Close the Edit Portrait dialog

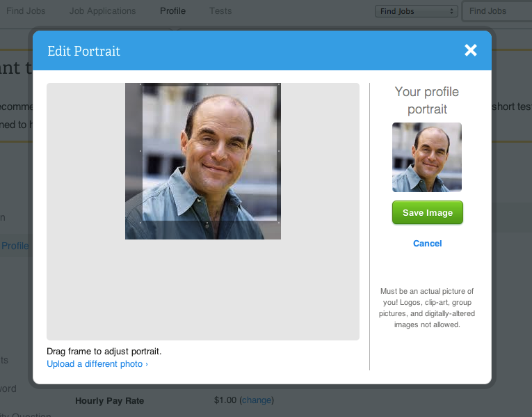pos(471,50)
